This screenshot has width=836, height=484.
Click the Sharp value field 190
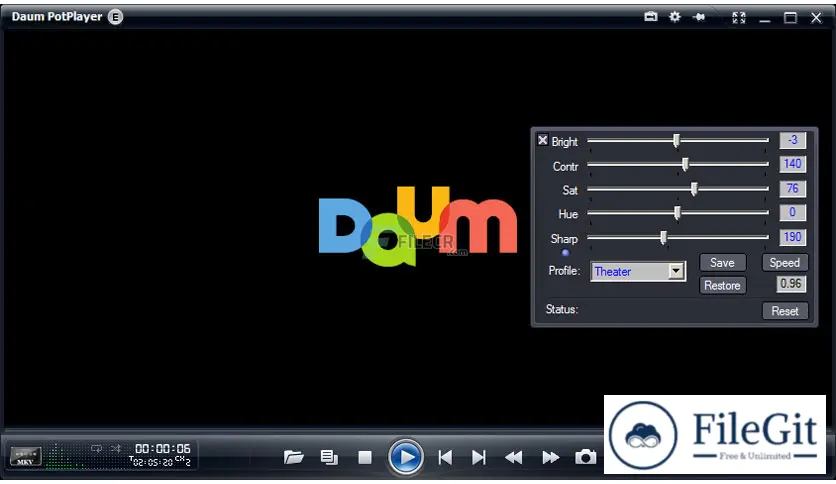pos(792,237)
